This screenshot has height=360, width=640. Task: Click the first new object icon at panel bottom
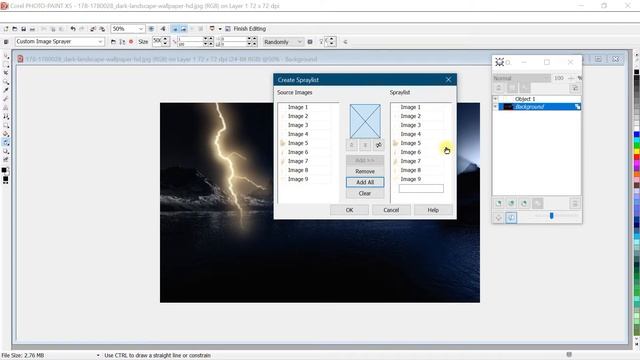point(498,203)
